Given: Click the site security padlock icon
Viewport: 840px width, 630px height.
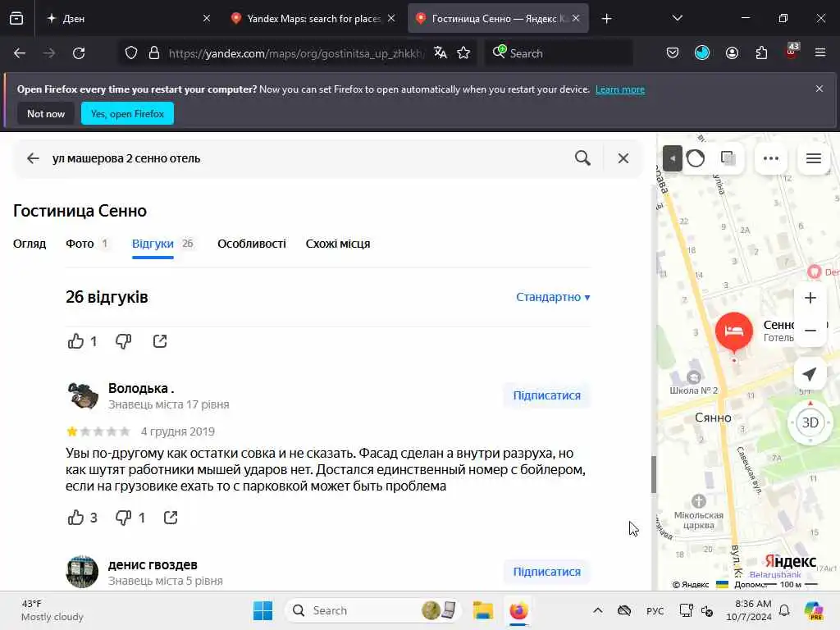Looking at the screenshot, I should click(x=154, y=53).
